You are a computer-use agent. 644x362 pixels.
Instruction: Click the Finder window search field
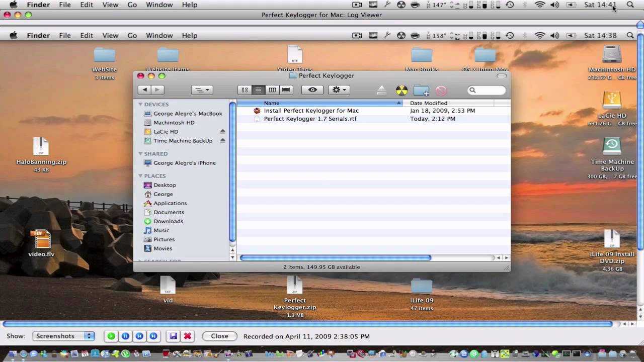pyautogui.click(x=487, y=90)
